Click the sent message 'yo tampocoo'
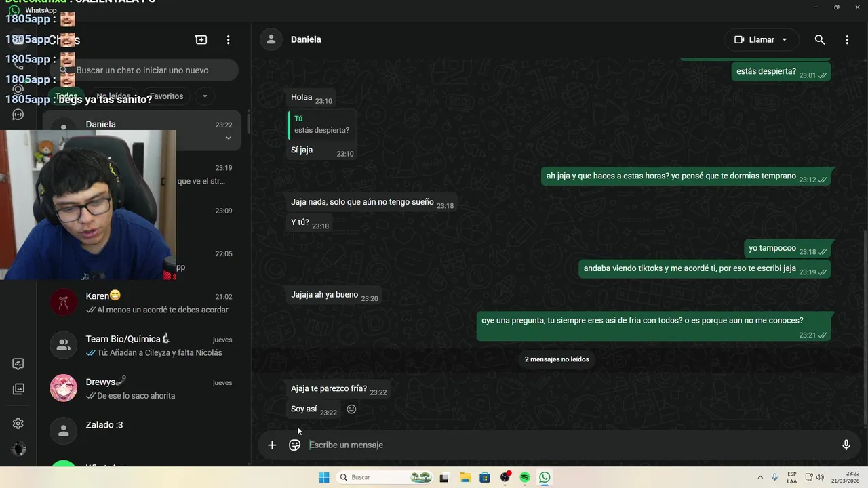 pos(787,249)
